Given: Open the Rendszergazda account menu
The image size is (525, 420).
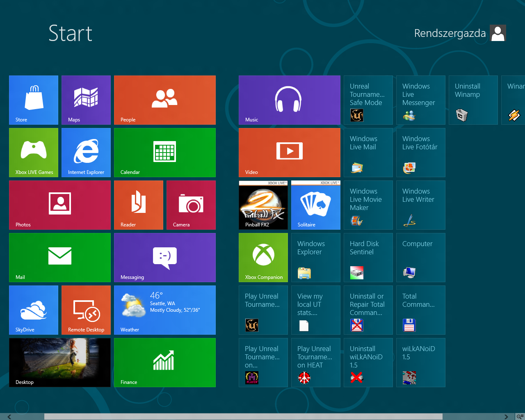Looking at the screenshot, I should tap(459, 33).
